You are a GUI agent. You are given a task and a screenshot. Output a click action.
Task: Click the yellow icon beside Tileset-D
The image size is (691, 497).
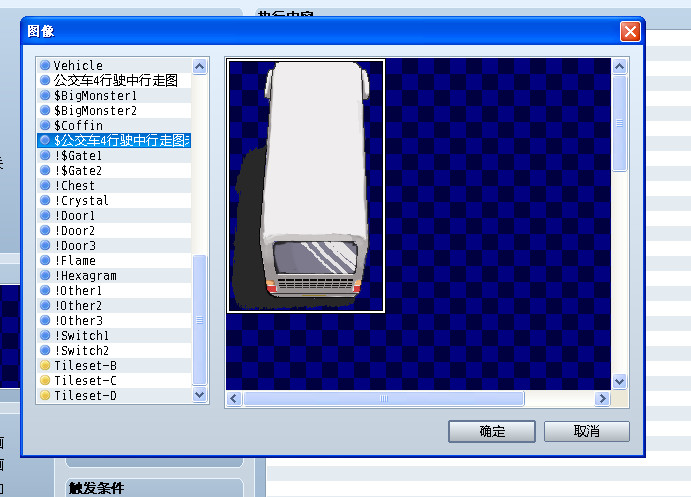(45, 395)
